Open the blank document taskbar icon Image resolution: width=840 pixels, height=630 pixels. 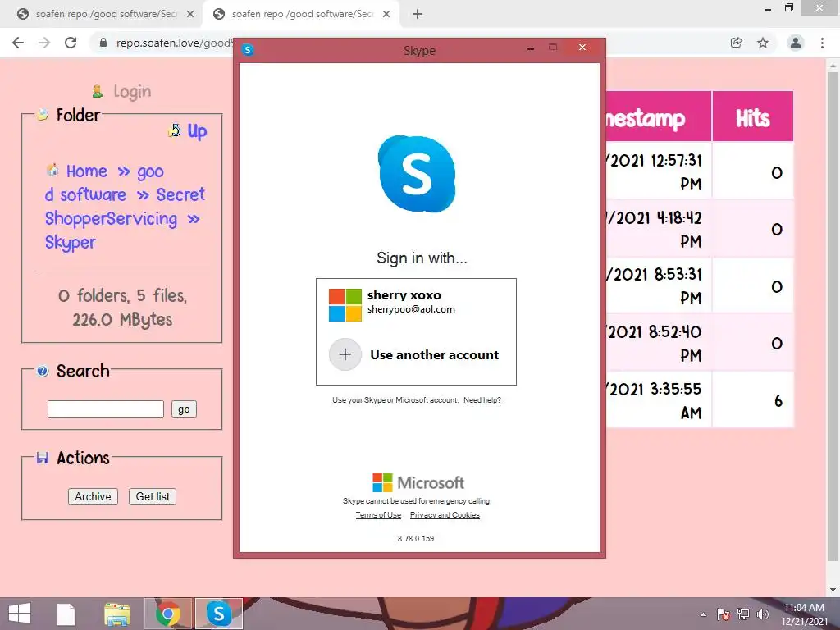(x=66, y=614)
